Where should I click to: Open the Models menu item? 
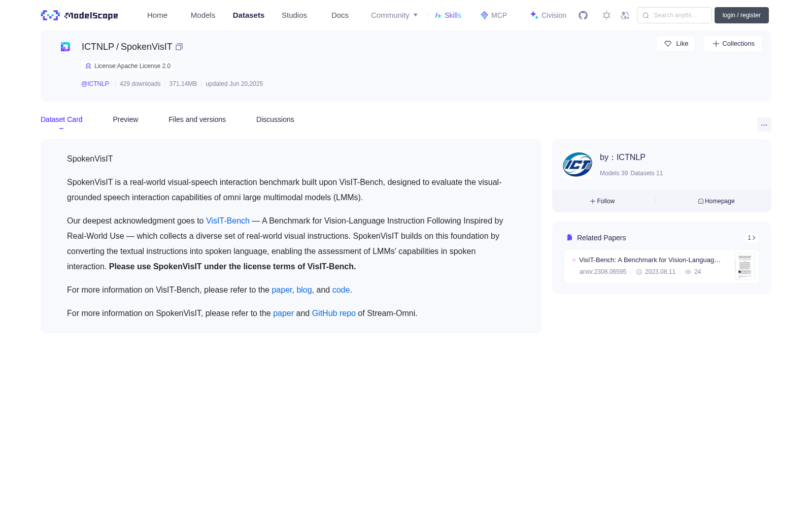(x=203, y=15)
